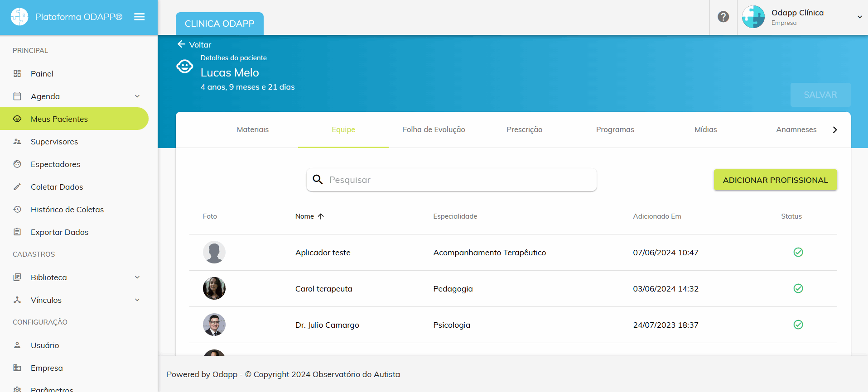
Task: Click the date 07/06/2024 10:47
Action: coord(665,253)
